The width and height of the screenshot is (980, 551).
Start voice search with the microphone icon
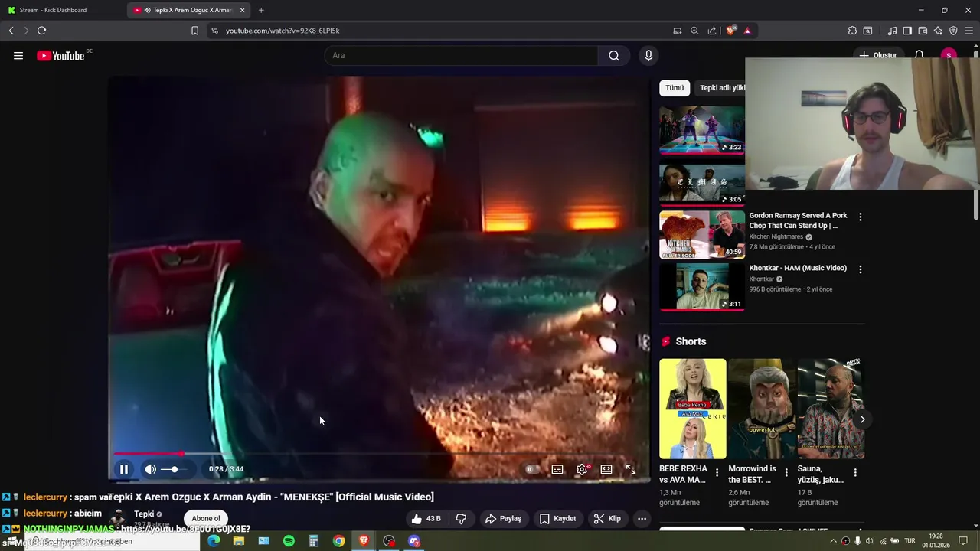point(648,55)
